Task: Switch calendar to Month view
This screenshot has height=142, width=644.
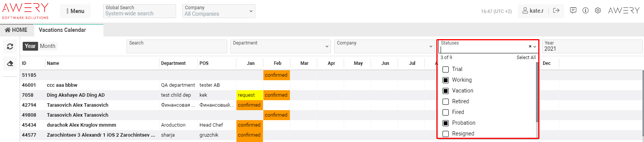Action: point(48,46)
